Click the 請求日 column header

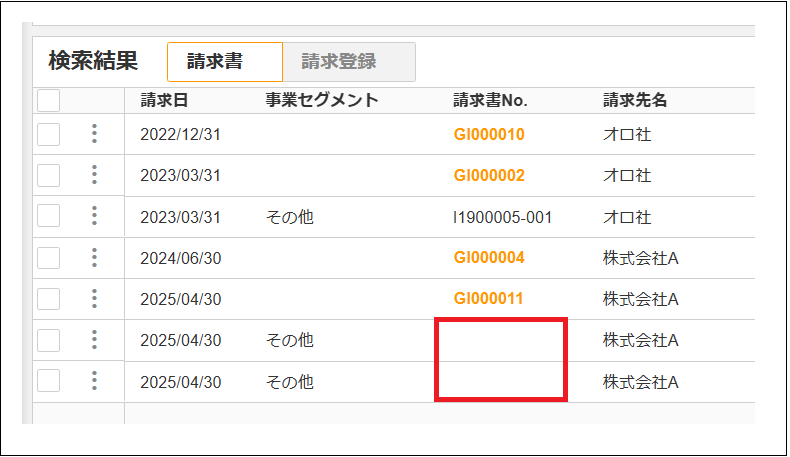click(164, 100)
